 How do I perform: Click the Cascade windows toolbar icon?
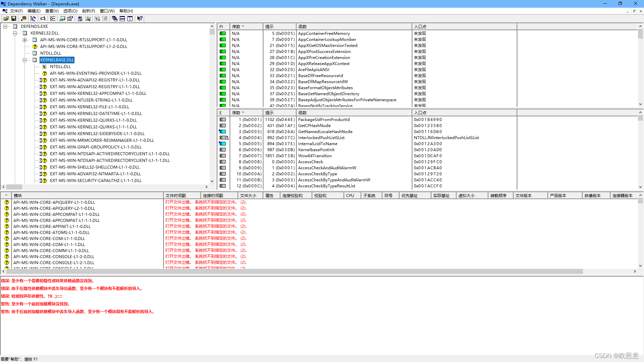[115, 19]
